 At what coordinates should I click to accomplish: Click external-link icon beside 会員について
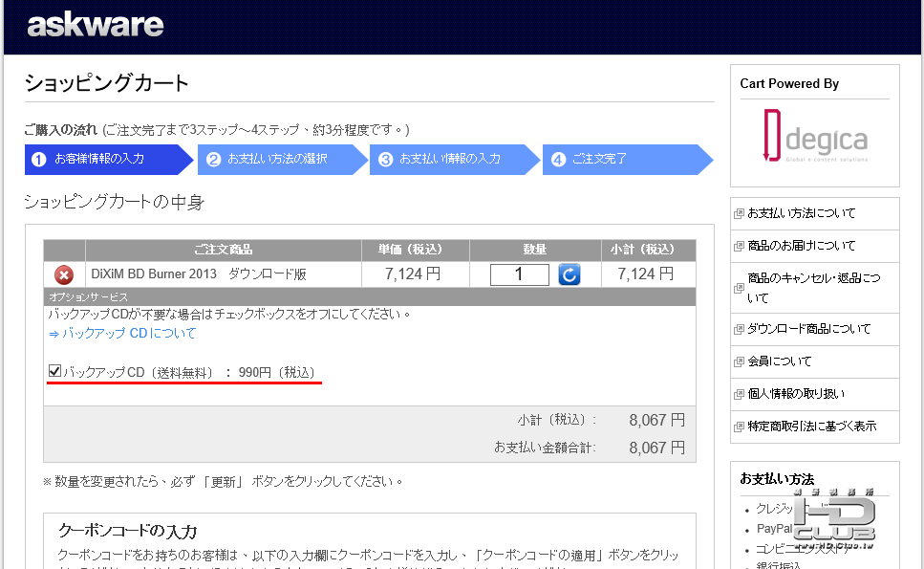click(x=739, y=361)
